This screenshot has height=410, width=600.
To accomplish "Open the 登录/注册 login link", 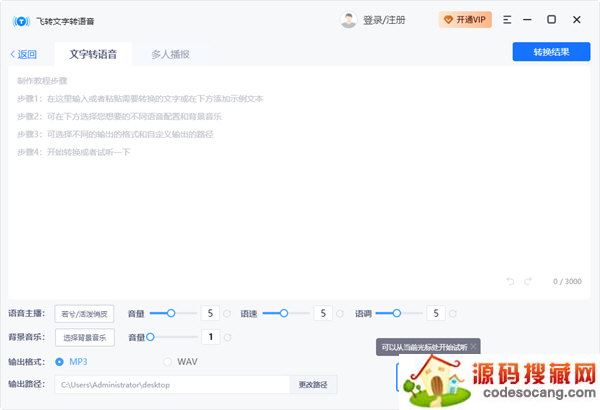I will coord(384,20).
